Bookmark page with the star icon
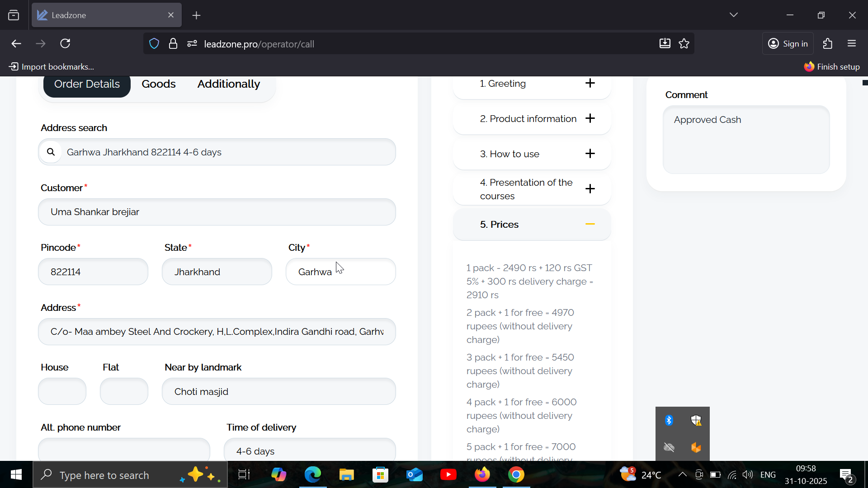Viewport: 868px width, 488px height. coord(684,44)
